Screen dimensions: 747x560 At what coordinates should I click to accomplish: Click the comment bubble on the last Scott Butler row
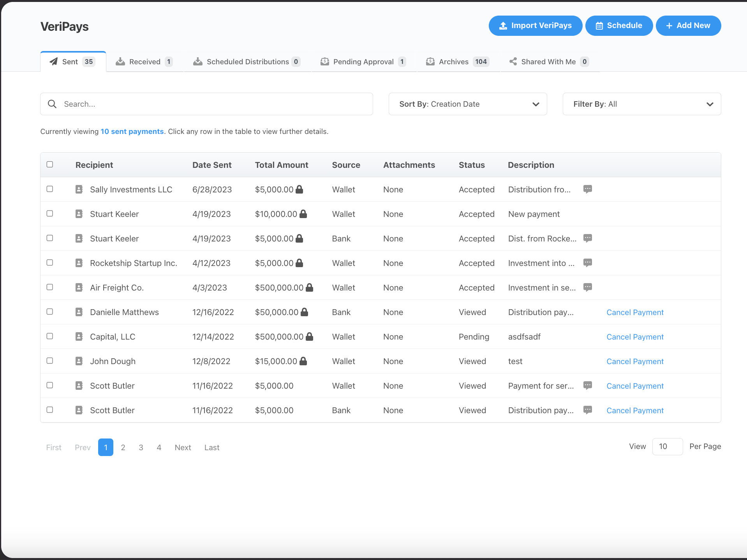click(x=587, y=410)
